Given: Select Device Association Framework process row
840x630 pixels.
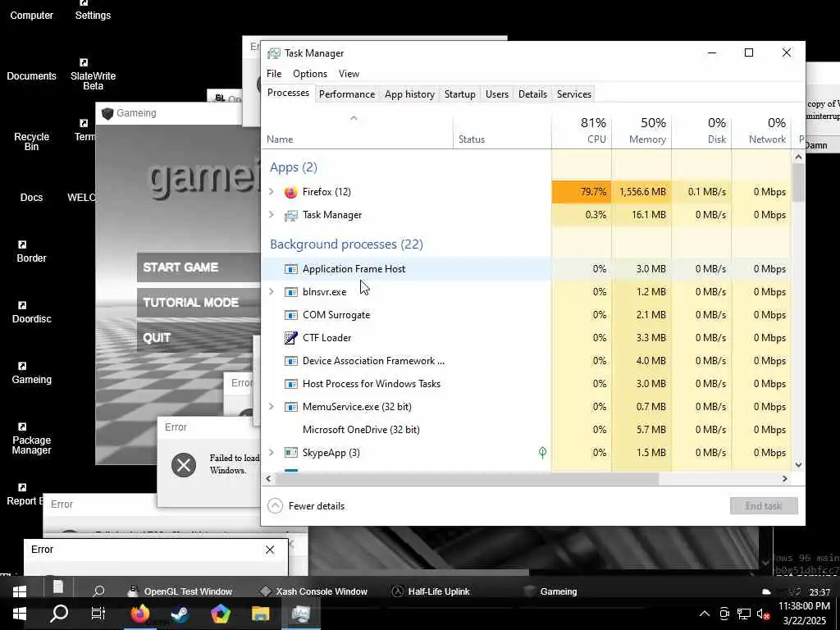Looking at the screenshot, I should (526, 361).
